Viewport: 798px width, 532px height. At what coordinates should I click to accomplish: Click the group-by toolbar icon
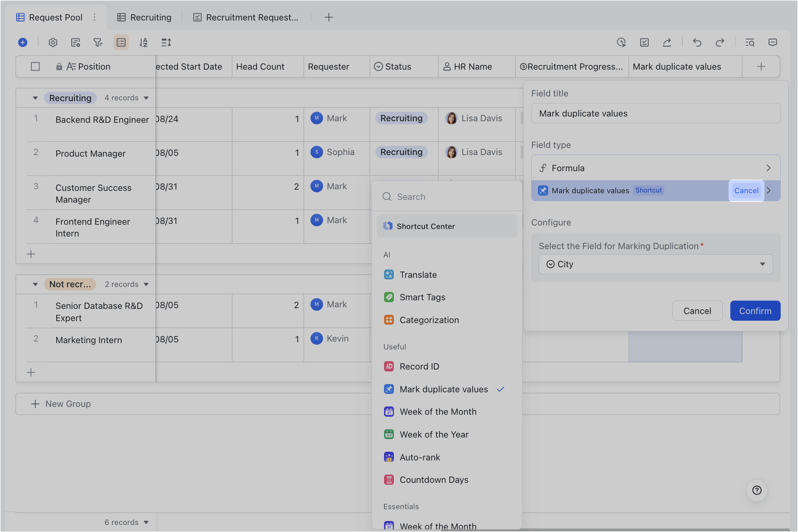121,42
